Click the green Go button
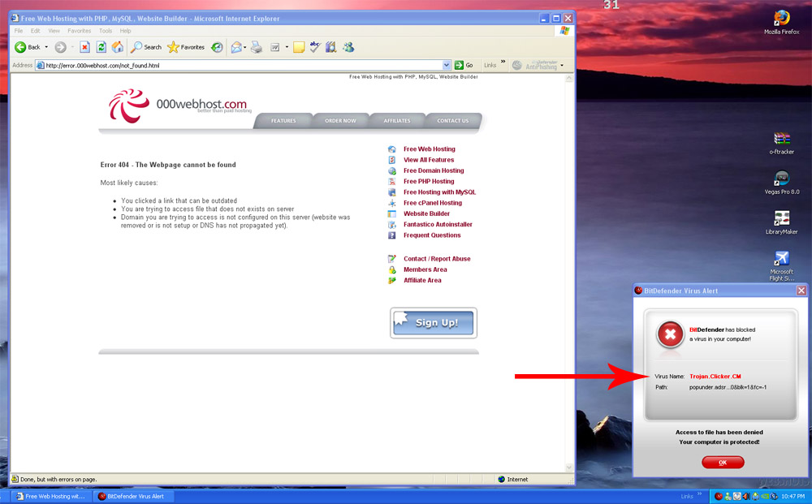This screenshot has height=504, width=812. (464, 65)
